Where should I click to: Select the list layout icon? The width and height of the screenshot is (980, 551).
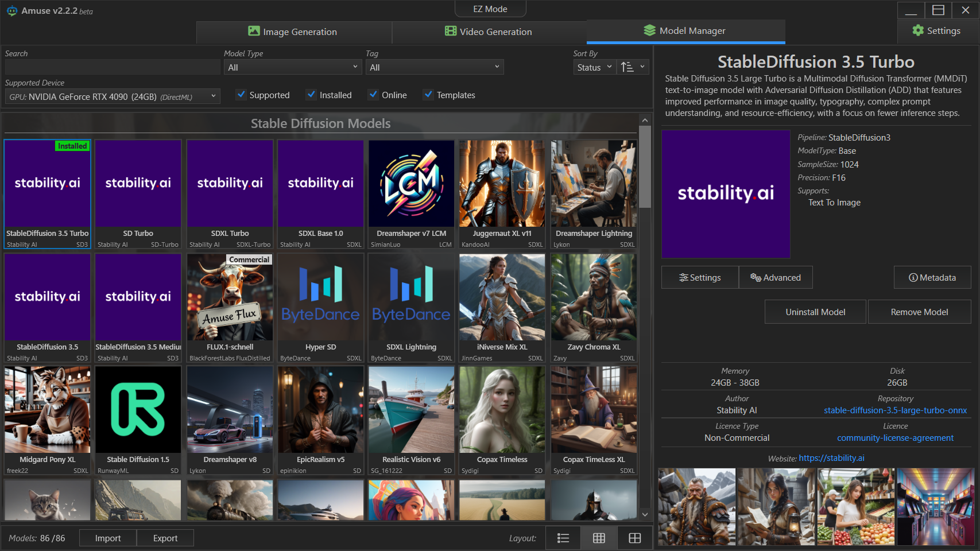click(563, 538)
